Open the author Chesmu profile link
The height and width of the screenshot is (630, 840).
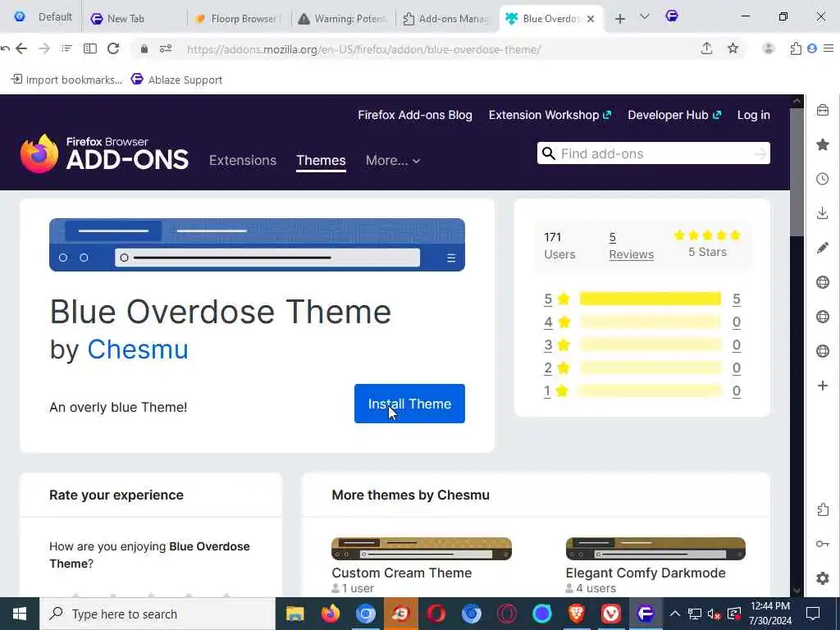tap(138, 349)
